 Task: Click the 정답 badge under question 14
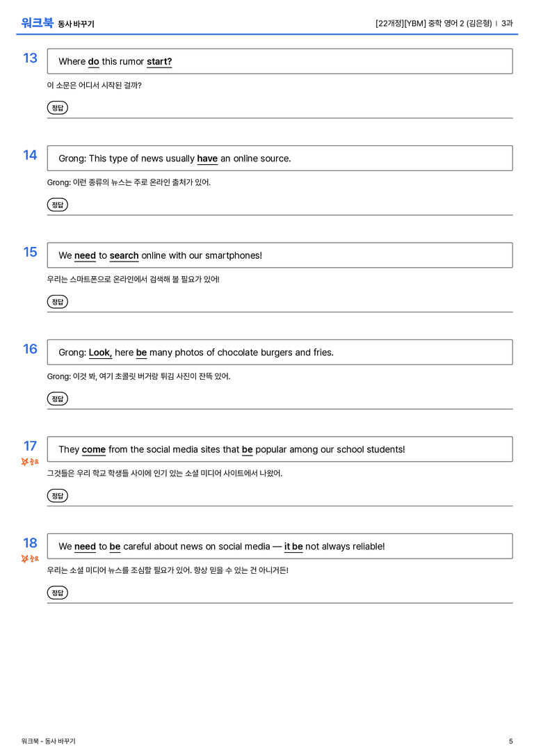coord(57,204)
